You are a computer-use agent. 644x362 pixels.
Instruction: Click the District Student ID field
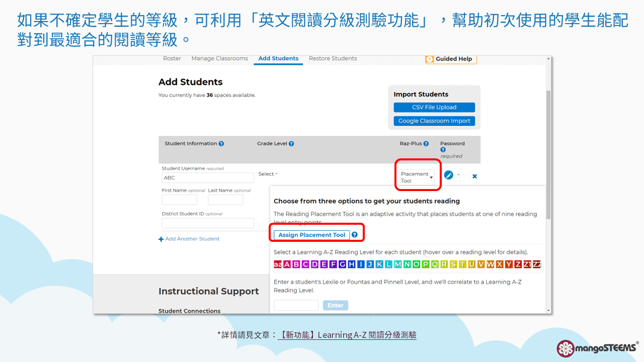tap(208, 223)
